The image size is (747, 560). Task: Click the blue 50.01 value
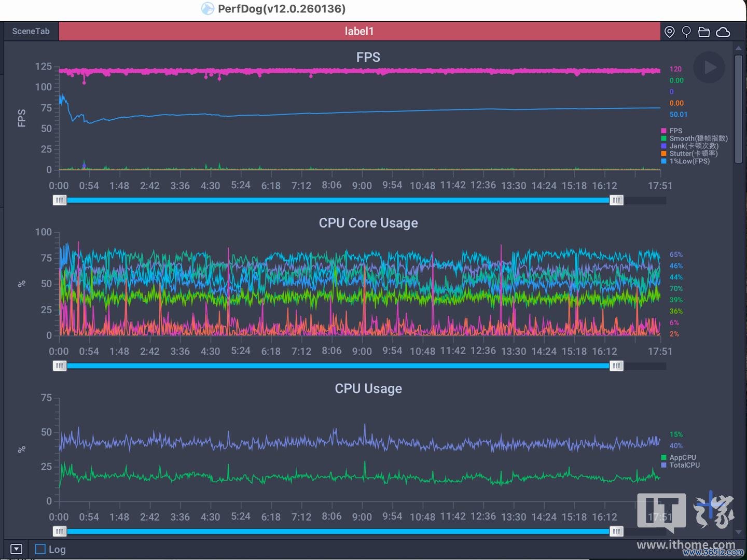[679, 115]
